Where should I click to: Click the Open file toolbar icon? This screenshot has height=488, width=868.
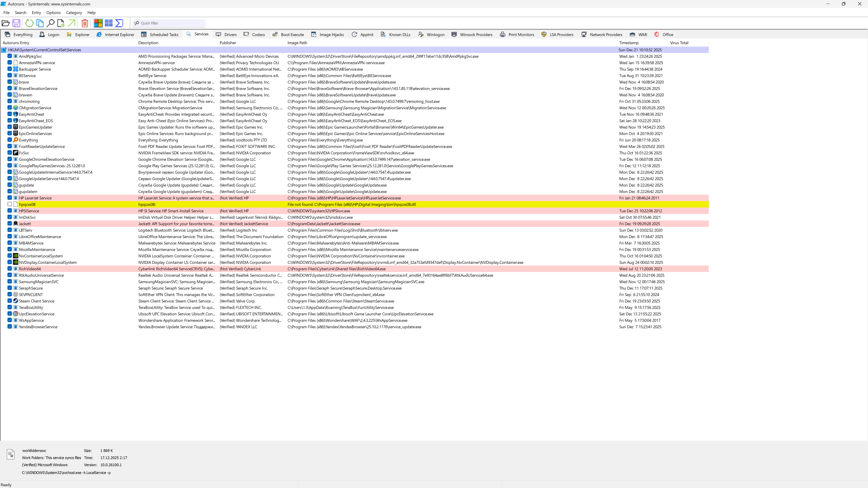coord(5,23)
